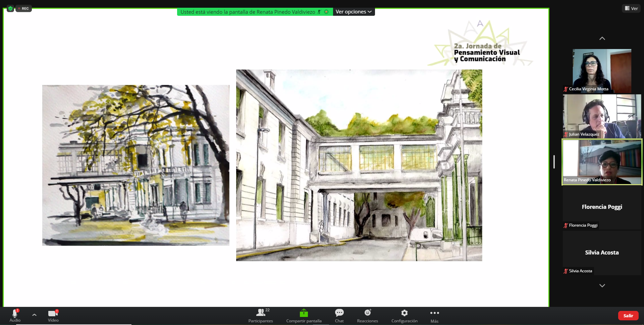Click muted mic icon beside Julian Velazquez
The image size is (644, 325).
tap(566, 135)
